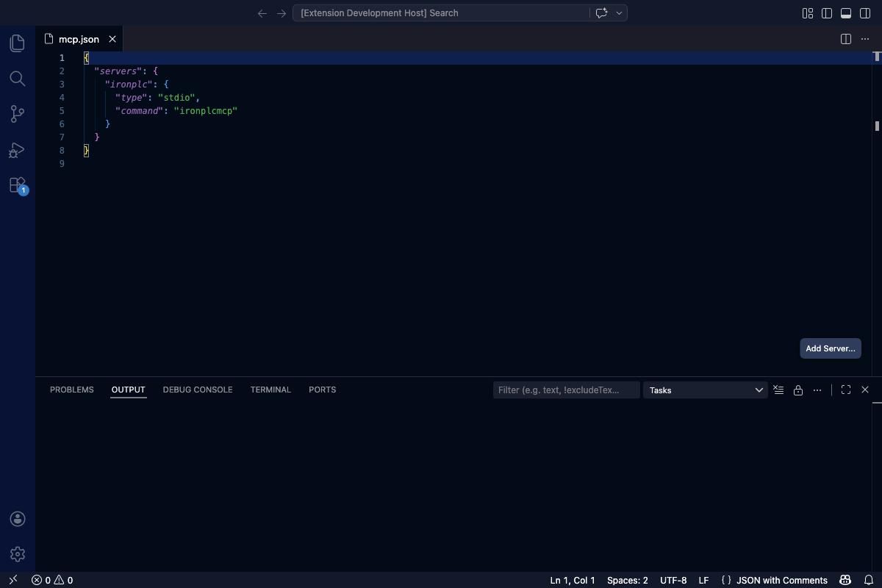Open remote window indicator in status bar
The image size is (882, 588).
click(12, 580)
